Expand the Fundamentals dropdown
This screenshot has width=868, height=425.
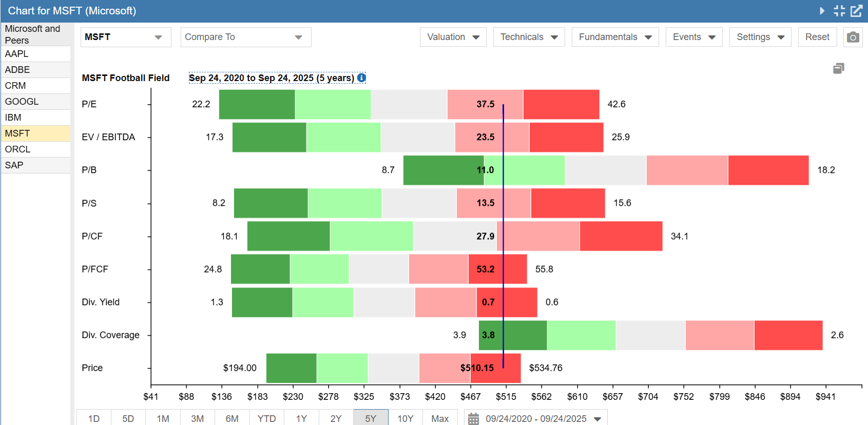[x=615, y=37]
